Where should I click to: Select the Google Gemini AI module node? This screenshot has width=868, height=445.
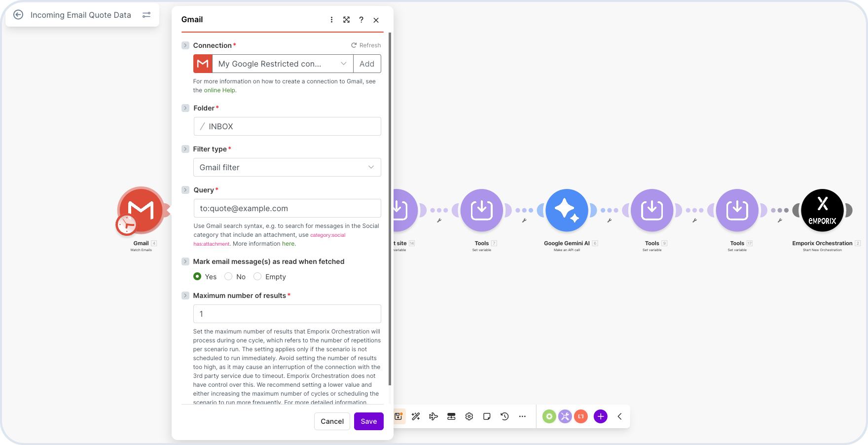coord(567,210)
